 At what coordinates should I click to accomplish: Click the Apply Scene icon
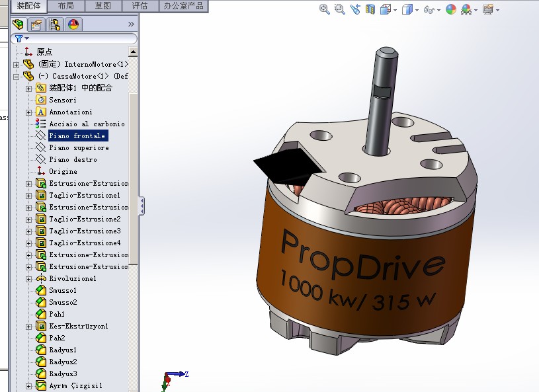point(466,9)
